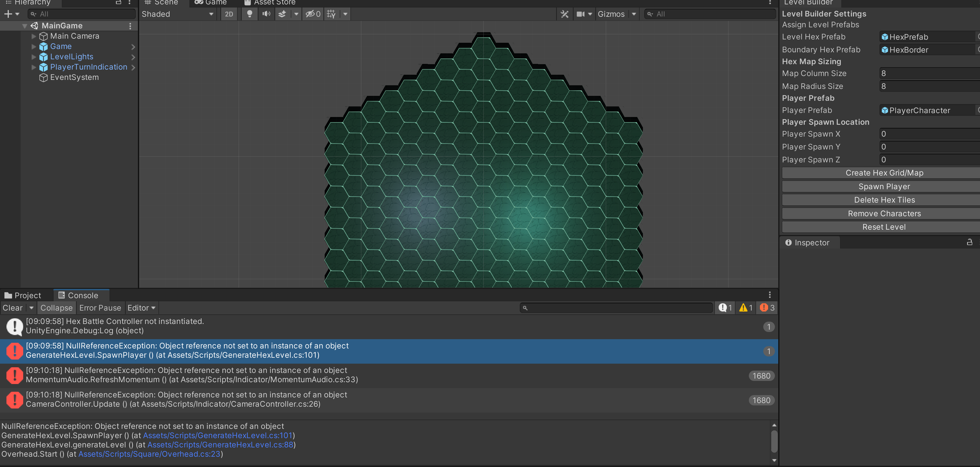Image resolution: width=980 pixels, height=467 pixels.
Task: Switch to the Game tab
Action: [210, 3]
